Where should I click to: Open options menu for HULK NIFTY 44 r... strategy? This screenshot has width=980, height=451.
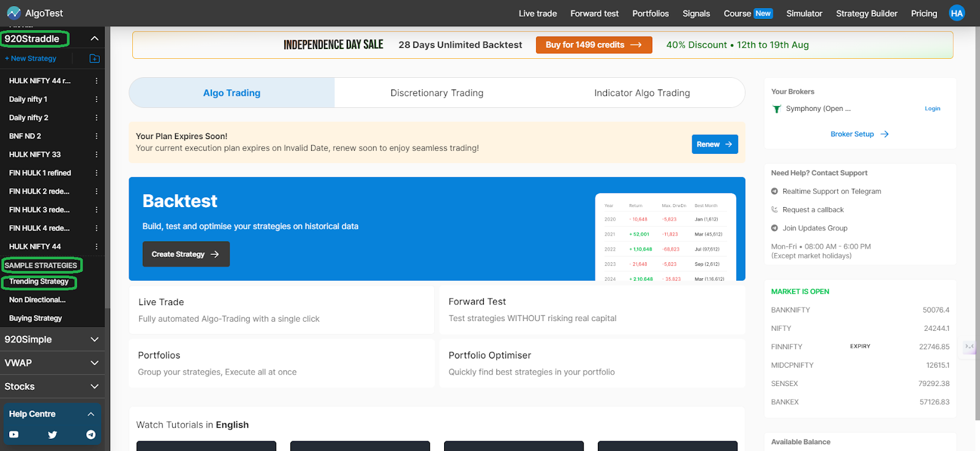coord(96,81)
